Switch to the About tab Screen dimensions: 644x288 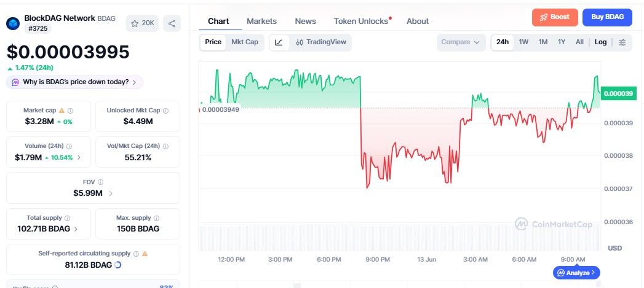(418, 21)
